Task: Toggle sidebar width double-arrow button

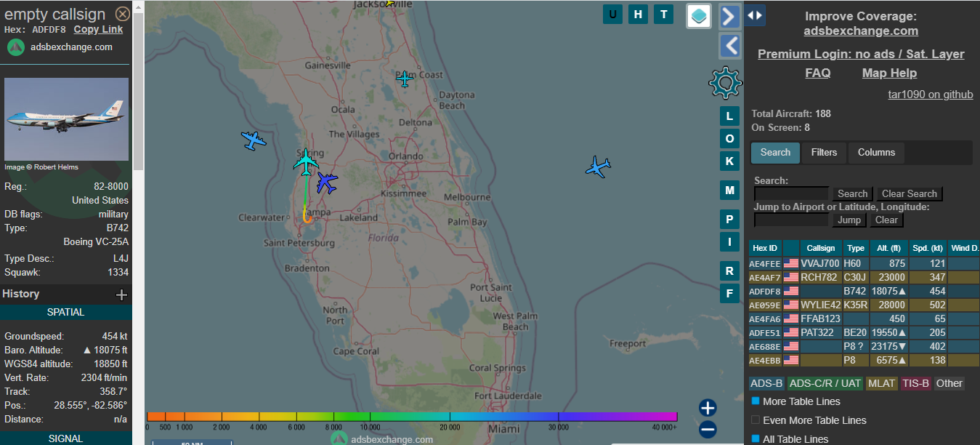Action: tap(755, 15)
